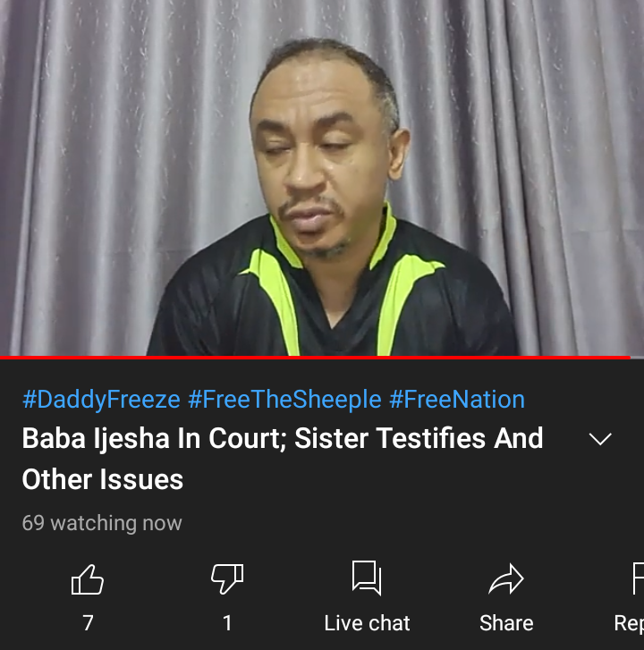Click the red video progress bar
This screenshot has width=644, height=650.
coord(315,357)
